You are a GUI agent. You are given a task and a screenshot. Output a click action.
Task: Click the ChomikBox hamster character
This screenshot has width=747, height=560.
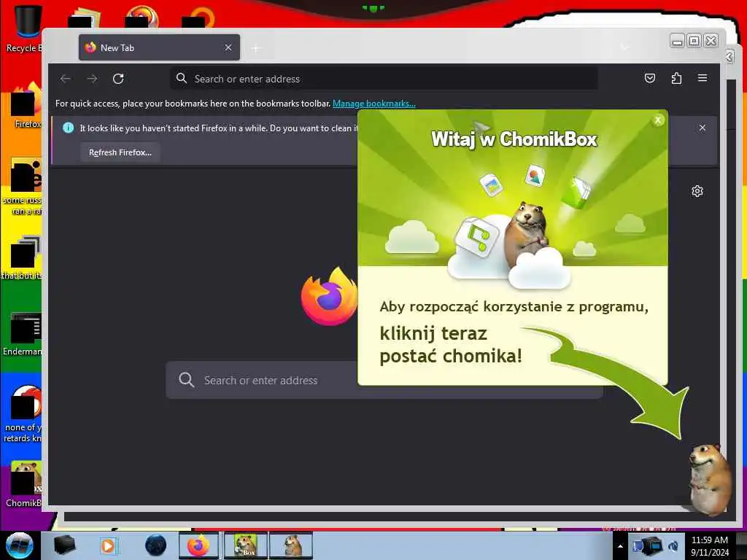coord(709,479)
